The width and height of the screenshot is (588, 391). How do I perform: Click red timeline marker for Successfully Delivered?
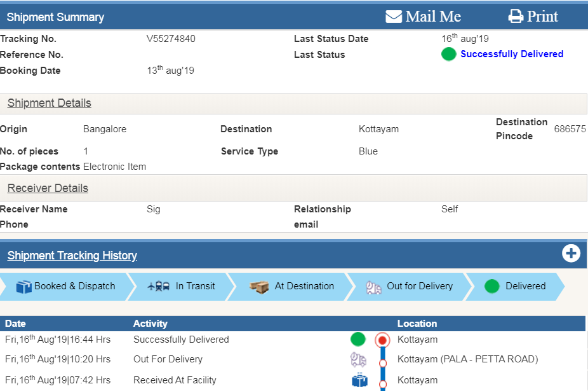(382, 340)
